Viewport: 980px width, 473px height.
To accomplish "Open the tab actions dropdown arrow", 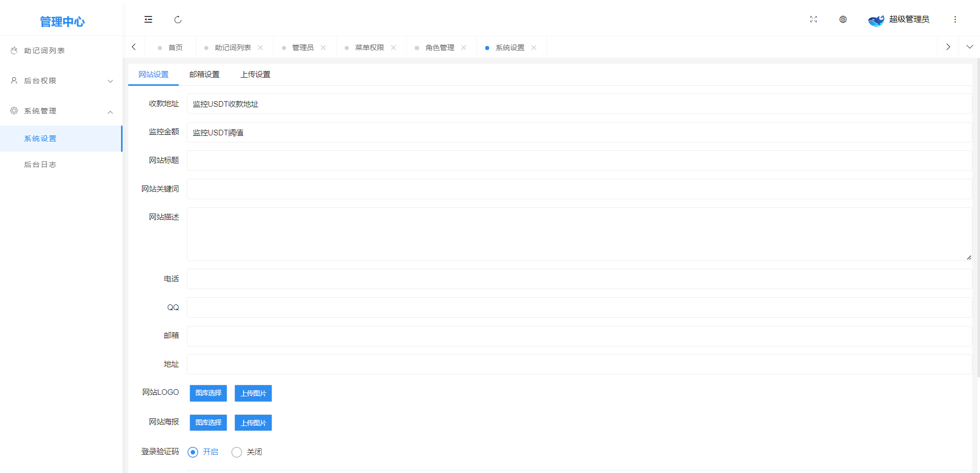I will click(969, 47).
